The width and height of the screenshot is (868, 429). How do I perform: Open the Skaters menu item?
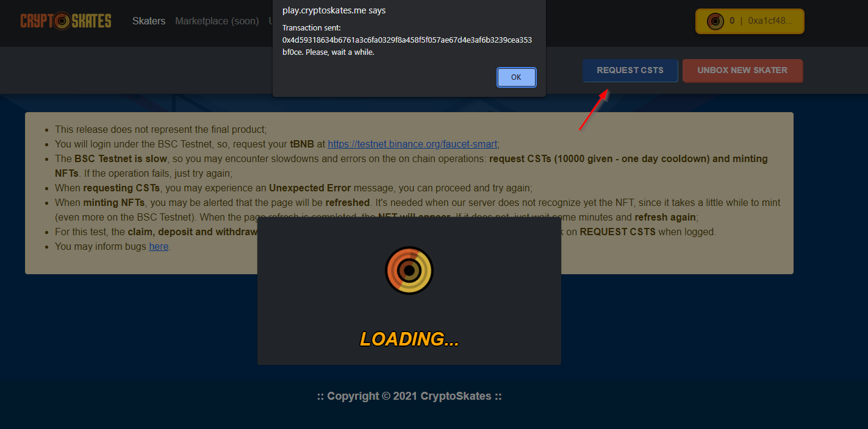149,21
